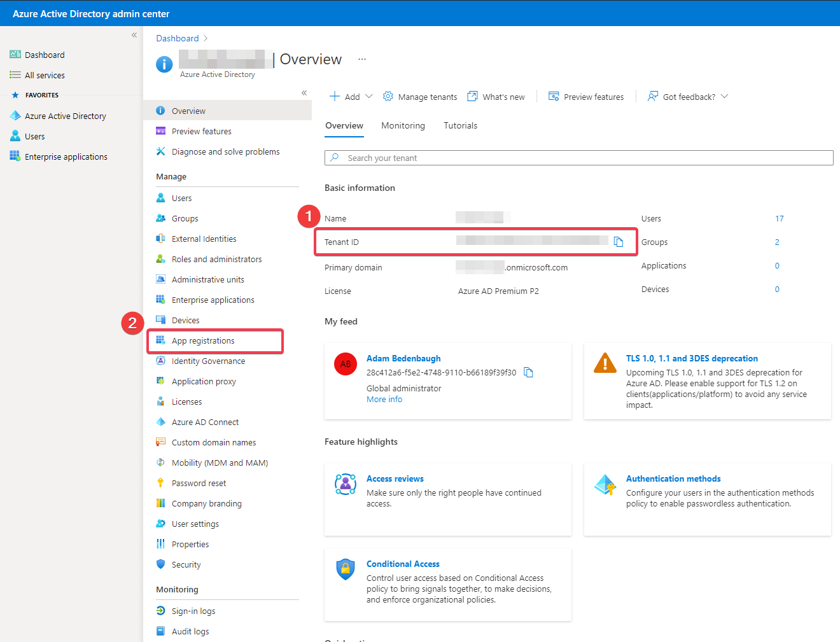
Task: Collapse the far-left navigation pane
Action: pos(134,35)
